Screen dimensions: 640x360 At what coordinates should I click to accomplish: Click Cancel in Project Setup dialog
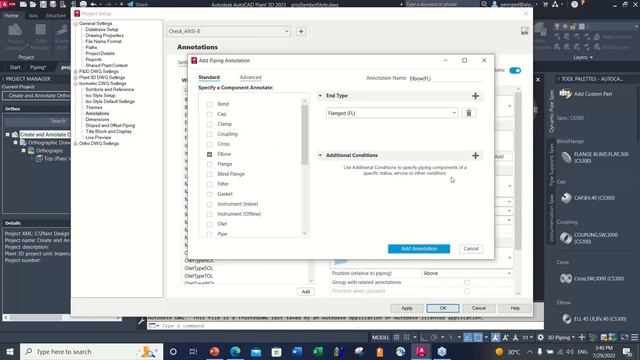coord(479,308)
